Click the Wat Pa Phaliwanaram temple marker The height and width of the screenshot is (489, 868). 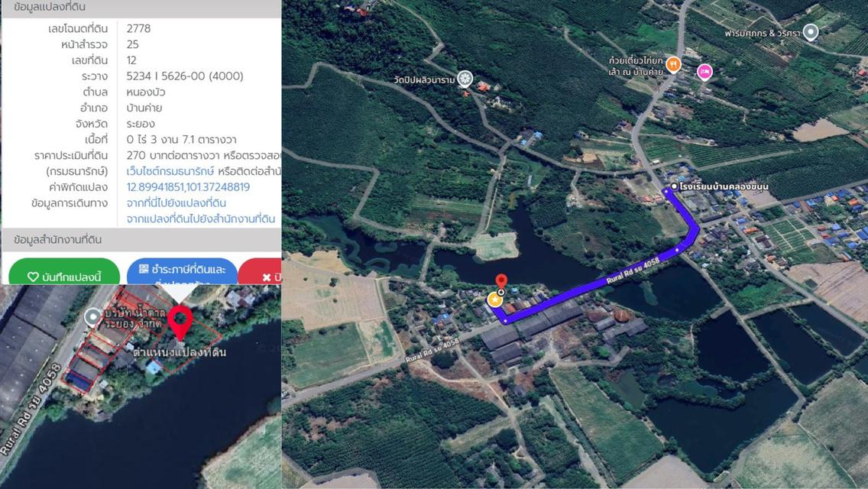(465, 79)
